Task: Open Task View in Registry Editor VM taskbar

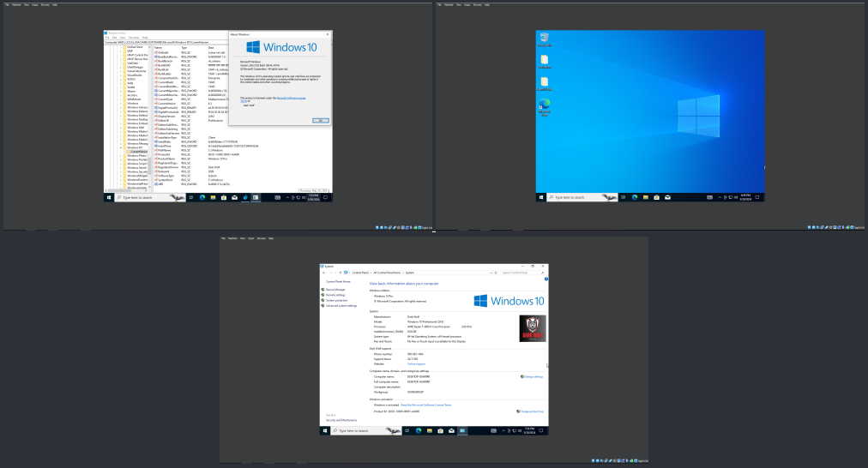Action: (191, 197)
